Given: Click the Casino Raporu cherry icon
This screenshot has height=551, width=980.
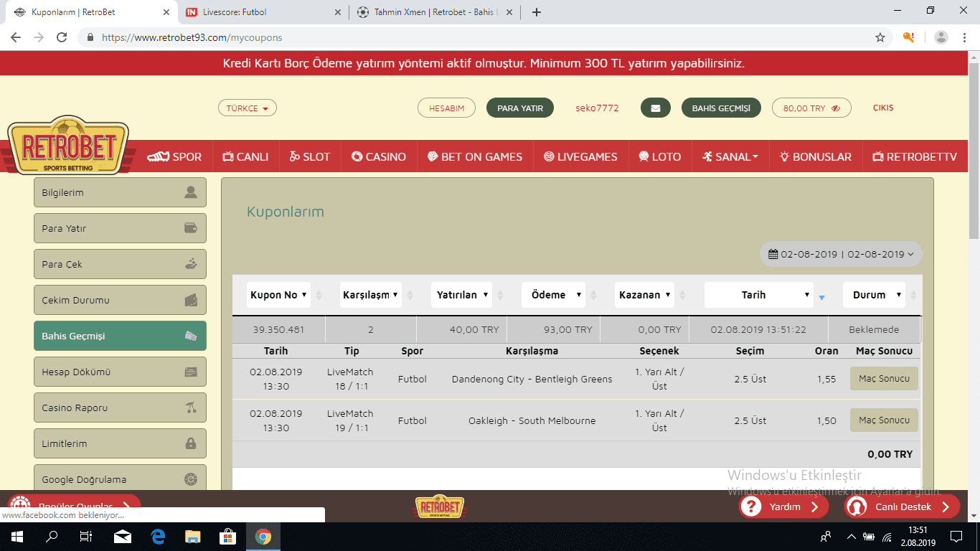Looking at the screenshot, I should pos(190,408).
